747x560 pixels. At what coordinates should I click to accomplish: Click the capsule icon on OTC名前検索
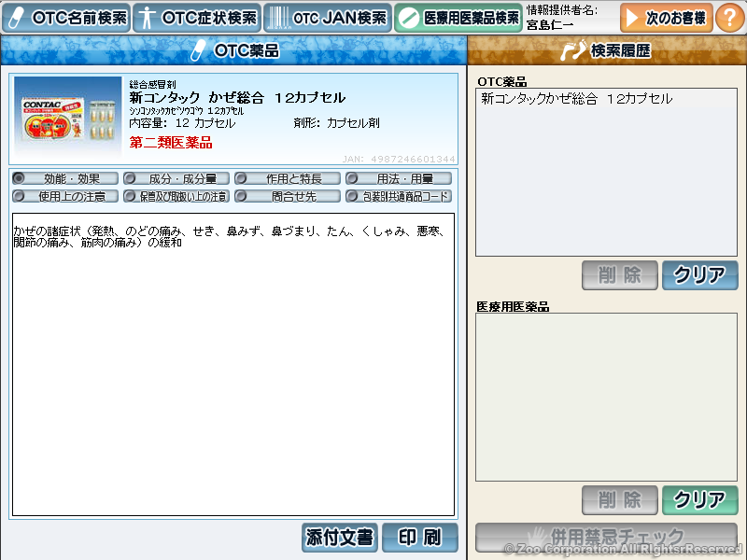click(x=16, y=18)
